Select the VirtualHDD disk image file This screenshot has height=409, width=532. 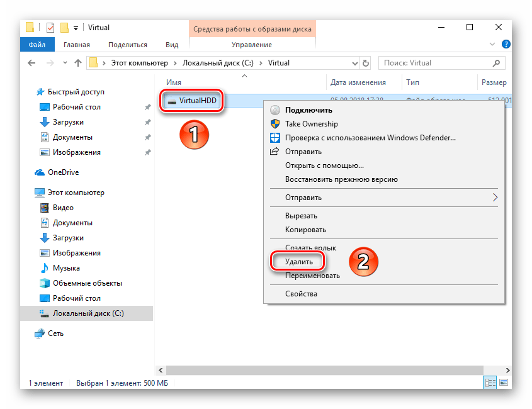point(197,101)
